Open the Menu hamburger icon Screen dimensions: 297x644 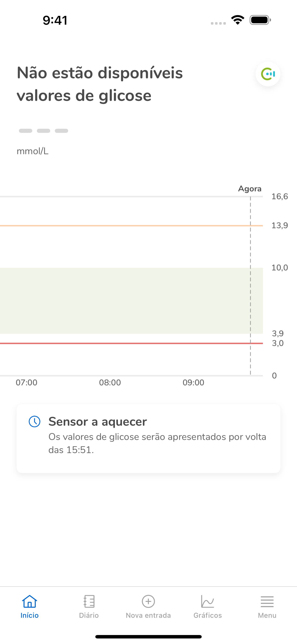point(267,601)
